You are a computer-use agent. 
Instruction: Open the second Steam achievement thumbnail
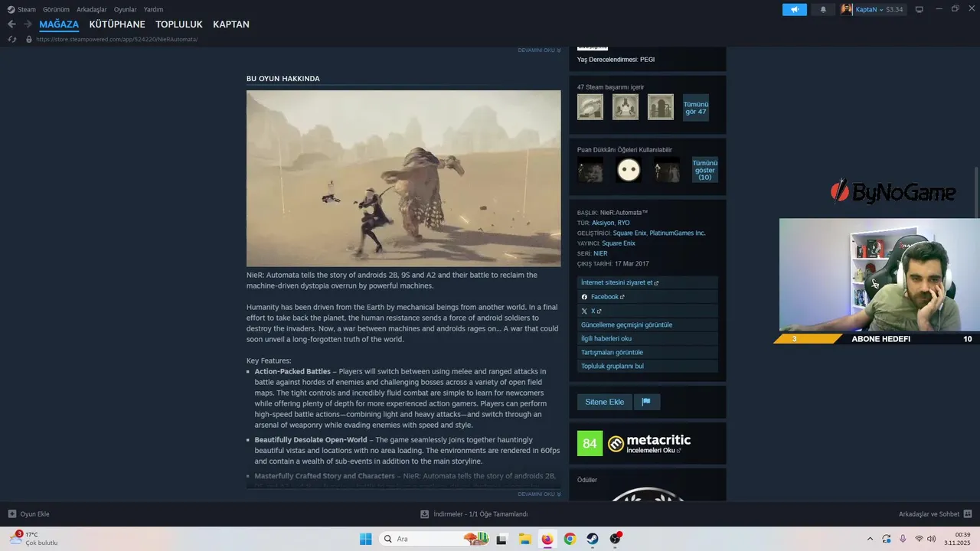[x=626, y=107]
